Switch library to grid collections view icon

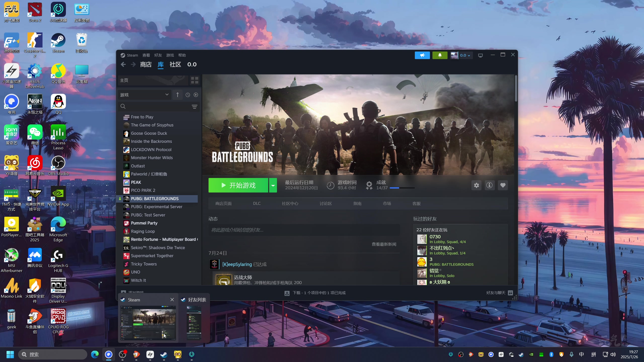195,80
